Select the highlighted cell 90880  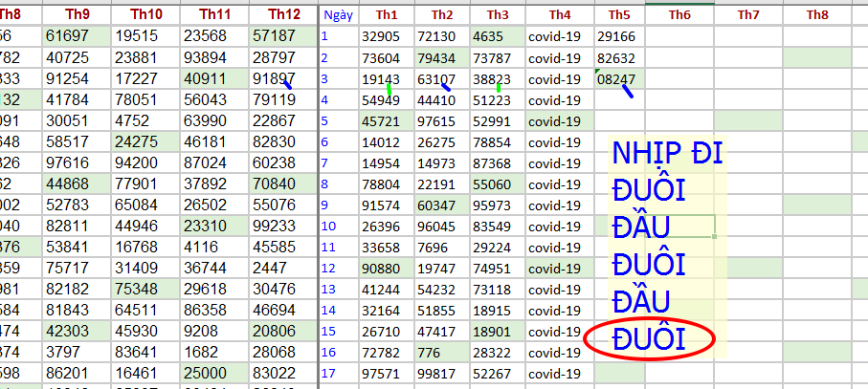pos(387,268)
